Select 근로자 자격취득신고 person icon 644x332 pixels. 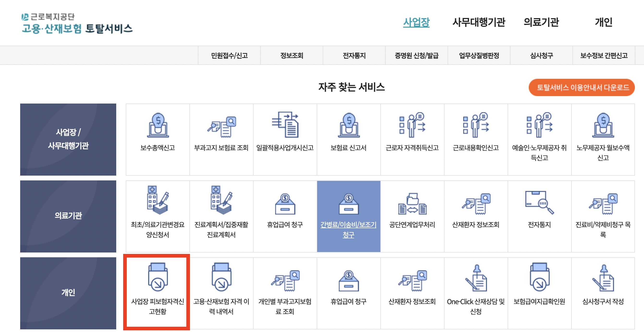pos(412,125)
